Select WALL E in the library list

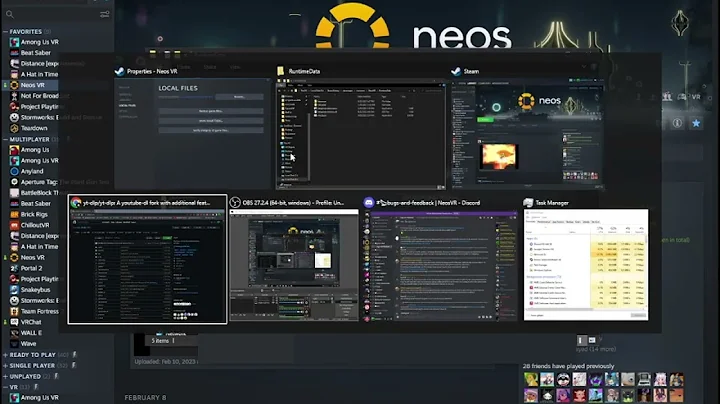coord(31,333)
